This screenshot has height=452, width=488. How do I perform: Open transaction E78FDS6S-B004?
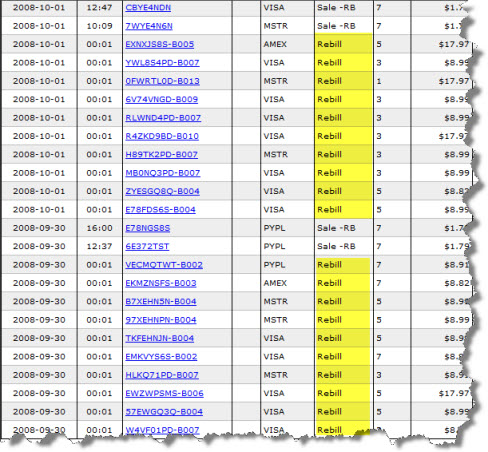pos(160,209)
